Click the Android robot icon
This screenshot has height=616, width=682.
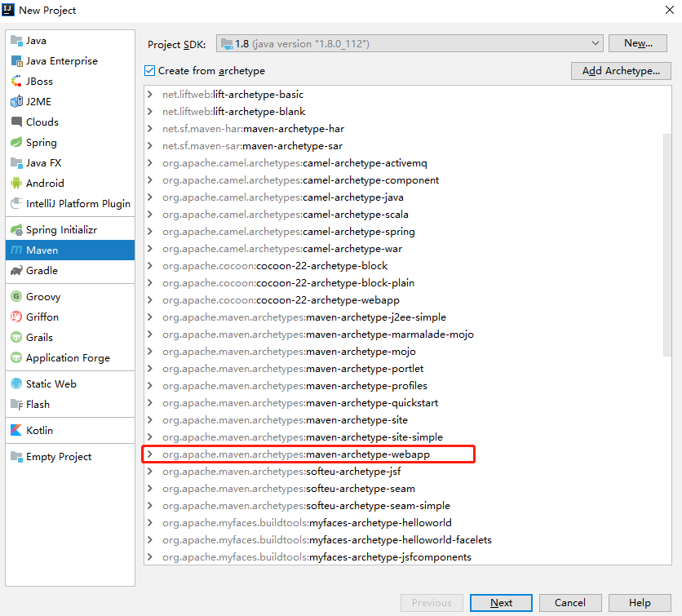click(x=16, y=183)
